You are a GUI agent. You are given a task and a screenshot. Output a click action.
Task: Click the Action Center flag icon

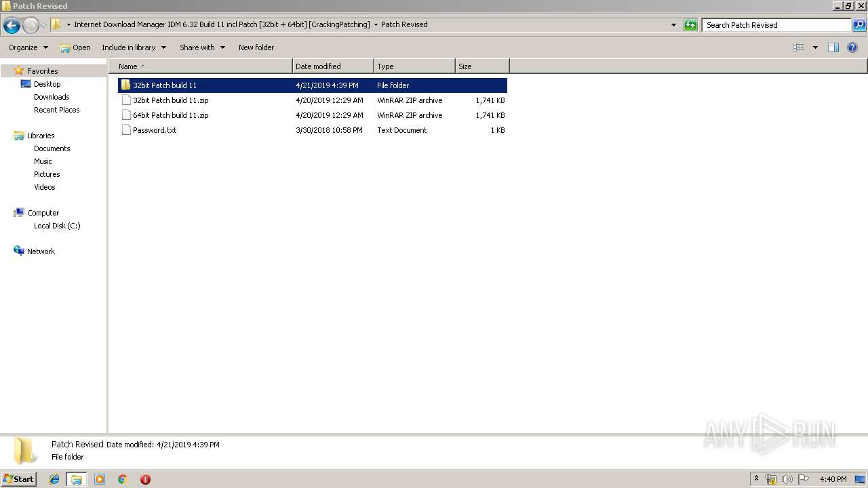804,479
